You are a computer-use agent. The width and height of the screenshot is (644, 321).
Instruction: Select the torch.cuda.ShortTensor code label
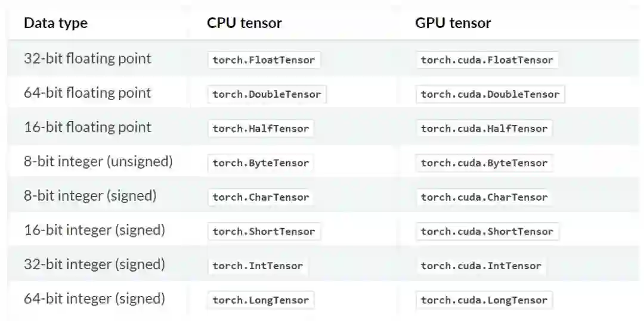487,232
